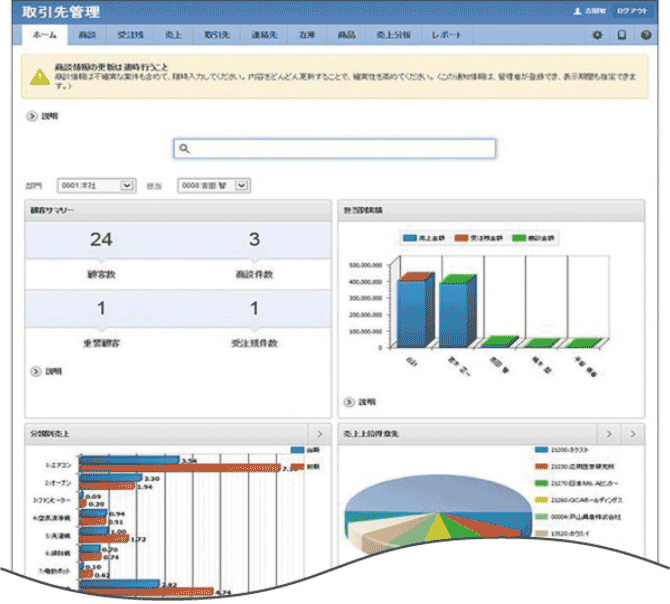Switch to the 商談 tab

coord(88,35)
